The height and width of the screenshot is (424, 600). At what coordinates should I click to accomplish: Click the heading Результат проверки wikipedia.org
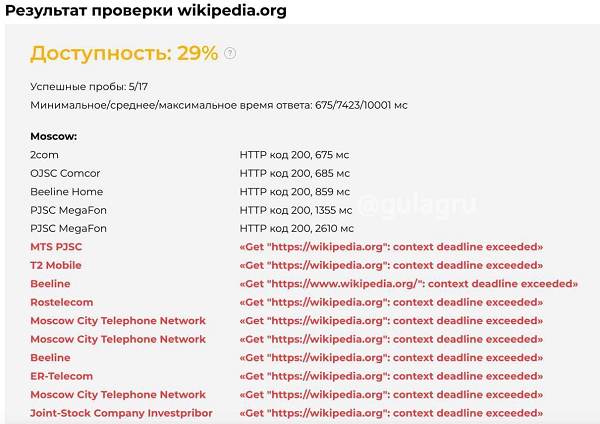(144, 12)
